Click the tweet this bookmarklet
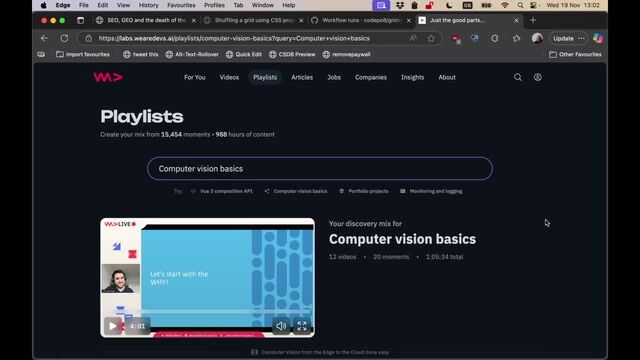640x360 pixels. (x=140, y=54)
